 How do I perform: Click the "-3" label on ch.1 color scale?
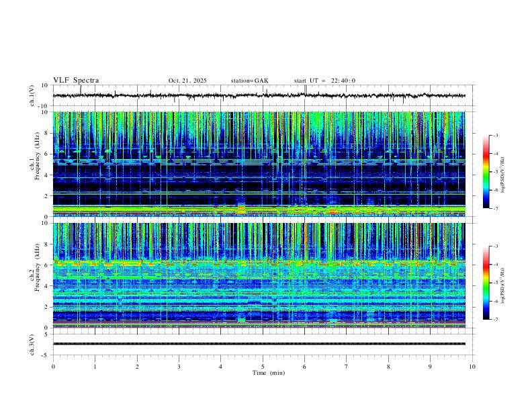pyautogui.click(x=496, y=135)
